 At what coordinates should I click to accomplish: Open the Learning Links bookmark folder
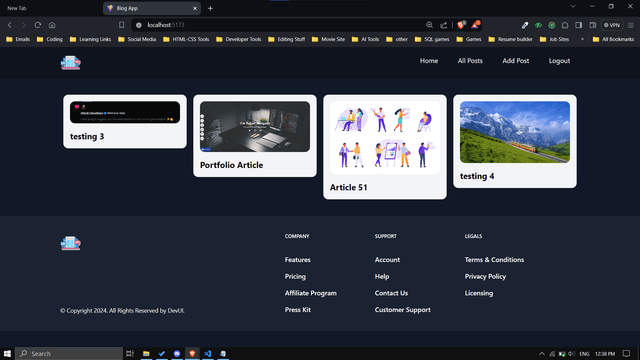90,39
